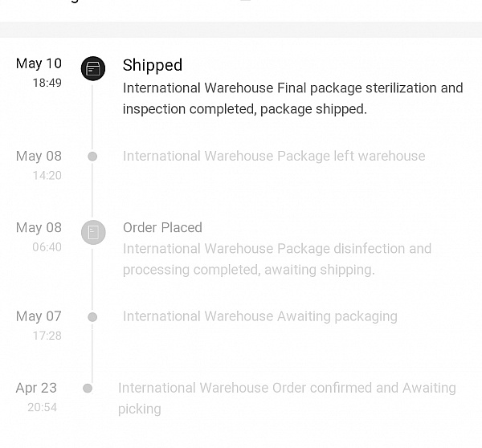This screenshot has width=482, height=448.
Task: Click the Apr 23 date label
Action: tap(36, 388)
